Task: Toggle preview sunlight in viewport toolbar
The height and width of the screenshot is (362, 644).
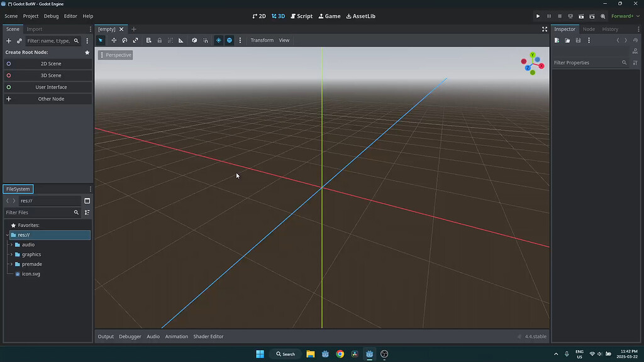Action: [x=218, y=40]
